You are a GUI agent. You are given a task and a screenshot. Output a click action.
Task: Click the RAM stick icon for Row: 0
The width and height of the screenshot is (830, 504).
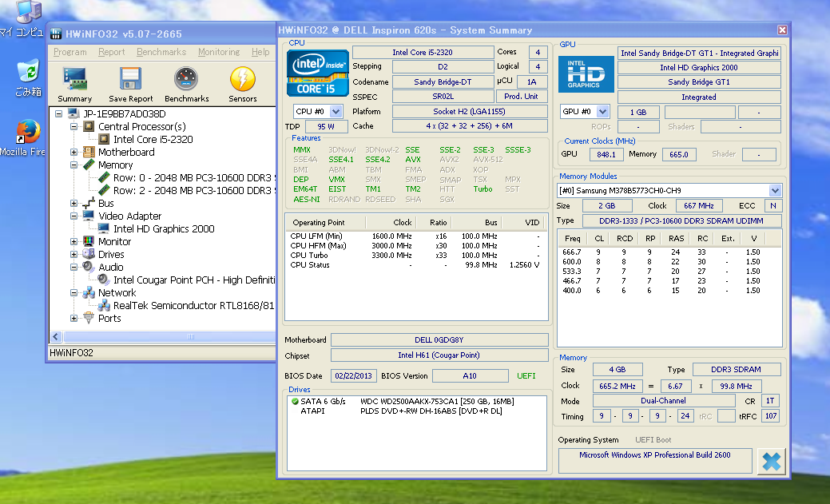(x=105, y=177)
